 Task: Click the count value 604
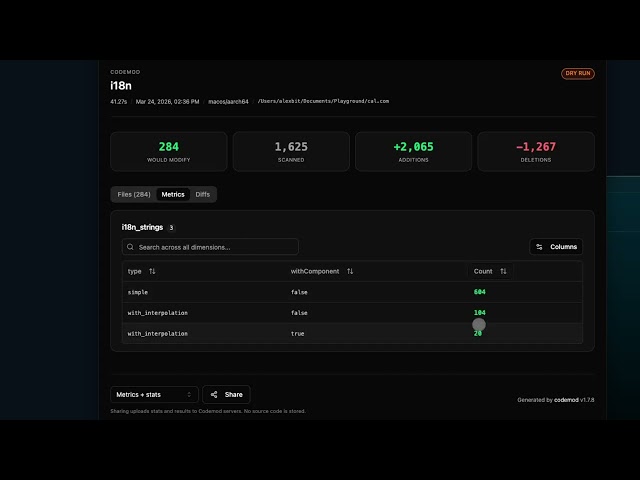480,292
